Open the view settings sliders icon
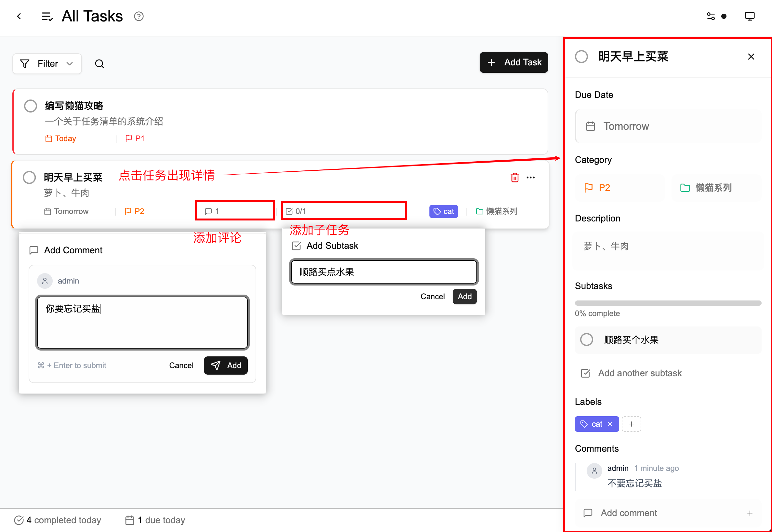The image size is (772, 532). point(711,16)
